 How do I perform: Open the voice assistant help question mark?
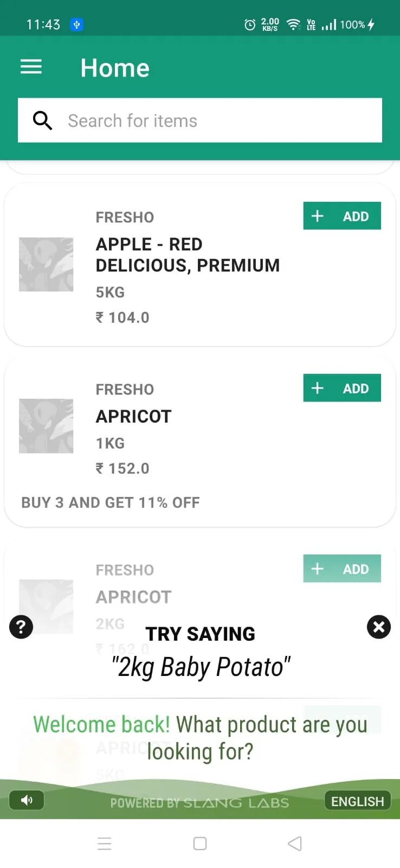coord(21,627)
